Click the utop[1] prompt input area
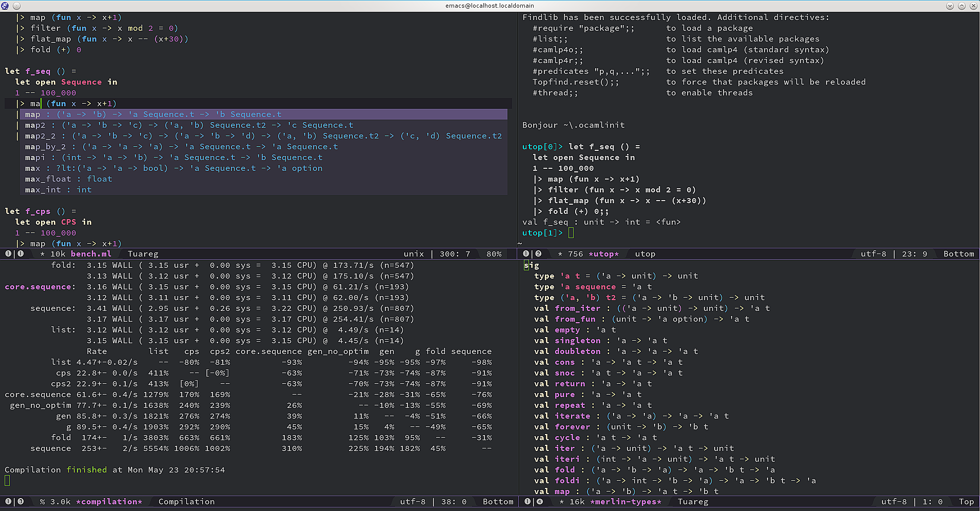Viewport: 980px width, 511px height. 571,233
